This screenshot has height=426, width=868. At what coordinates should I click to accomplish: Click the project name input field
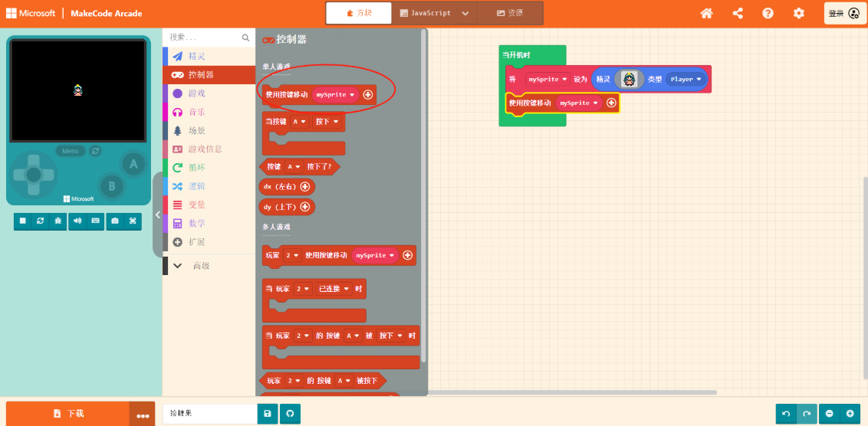(x=210, y=414)
